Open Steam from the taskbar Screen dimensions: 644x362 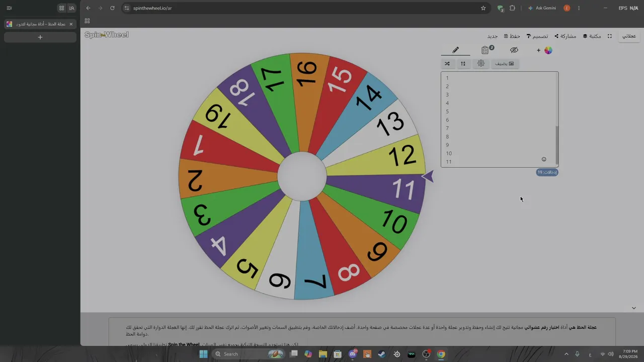[x=382, y=354]
